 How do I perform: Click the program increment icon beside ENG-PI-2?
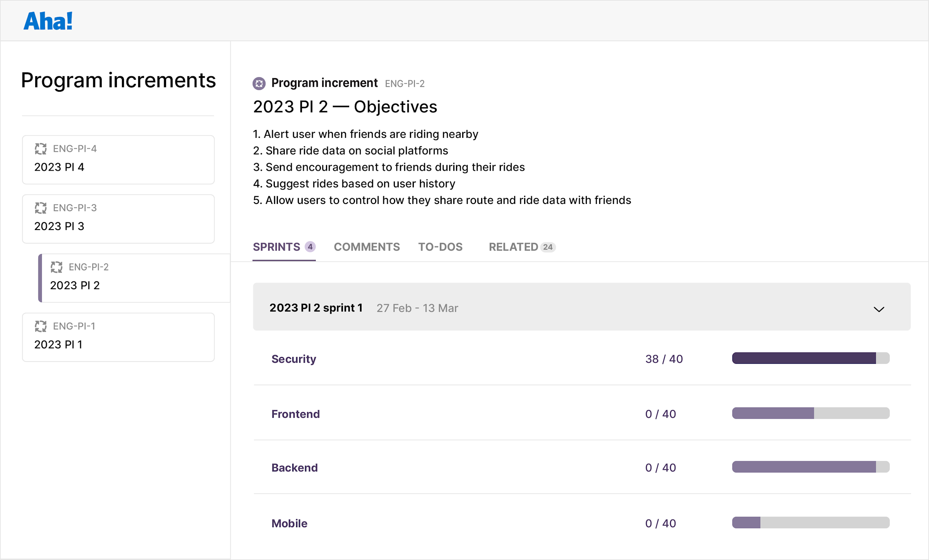pyautogui.click(x=57, y=267)
